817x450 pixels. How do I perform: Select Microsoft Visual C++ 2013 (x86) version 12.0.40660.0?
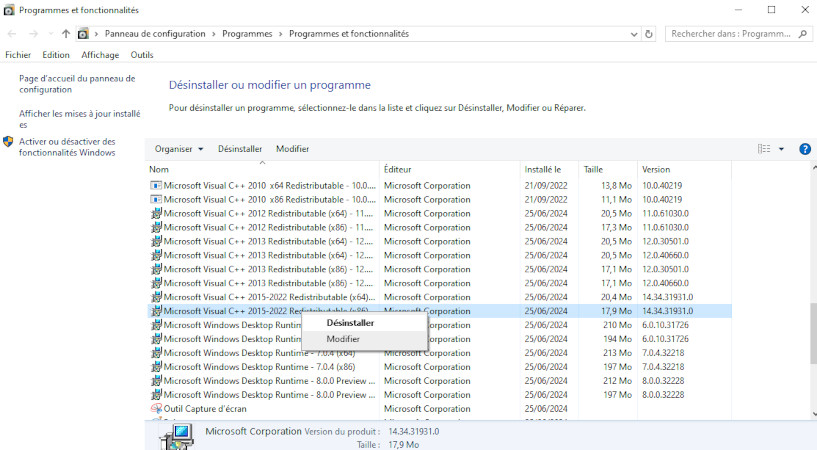tap(439, 284)
